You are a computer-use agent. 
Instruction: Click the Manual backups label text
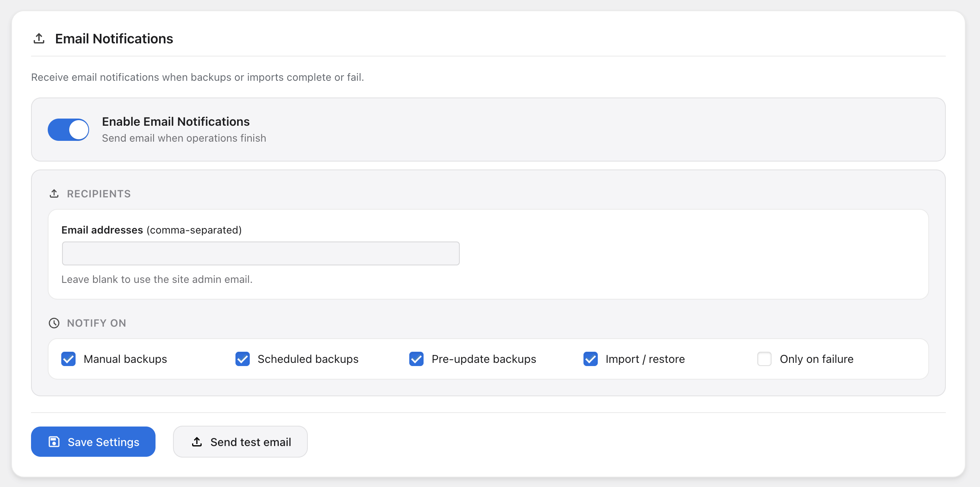pos(125,359)
